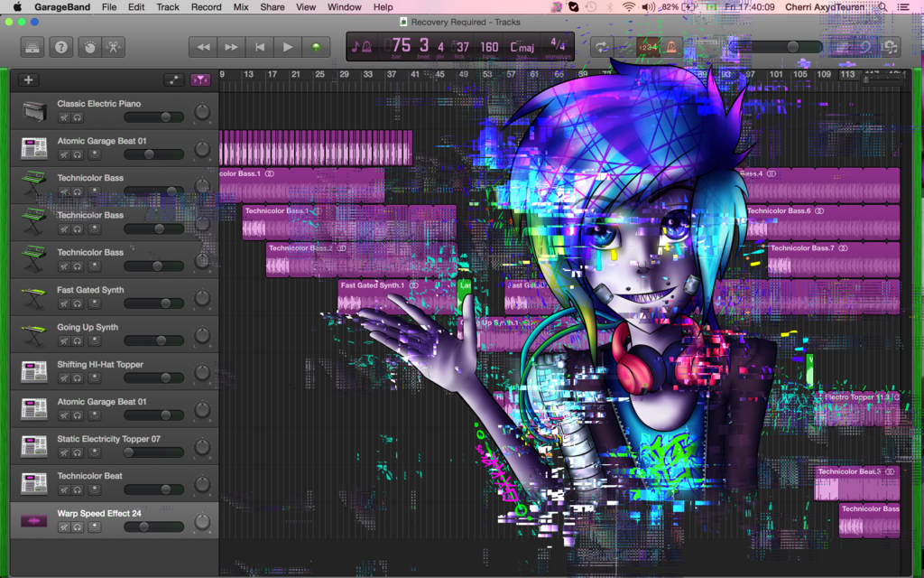Solo the Atomic Garage Beat 01 track

point(78,154)
